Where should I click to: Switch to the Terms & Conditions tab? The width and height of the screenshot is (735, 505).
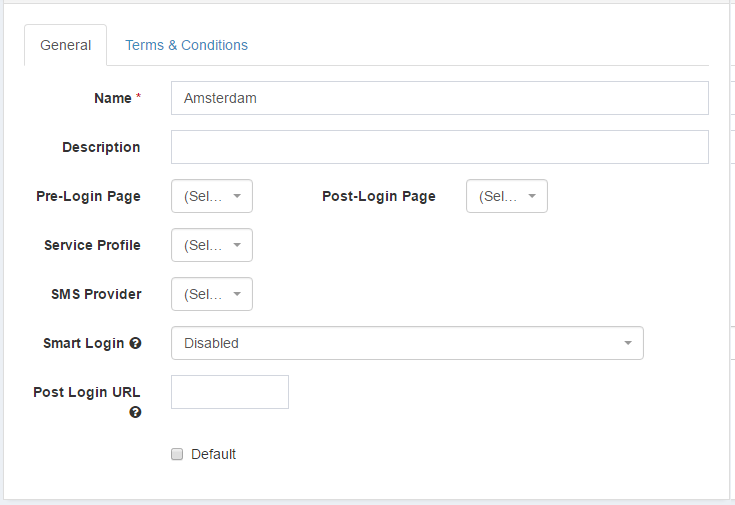click(x=186, y=45)
